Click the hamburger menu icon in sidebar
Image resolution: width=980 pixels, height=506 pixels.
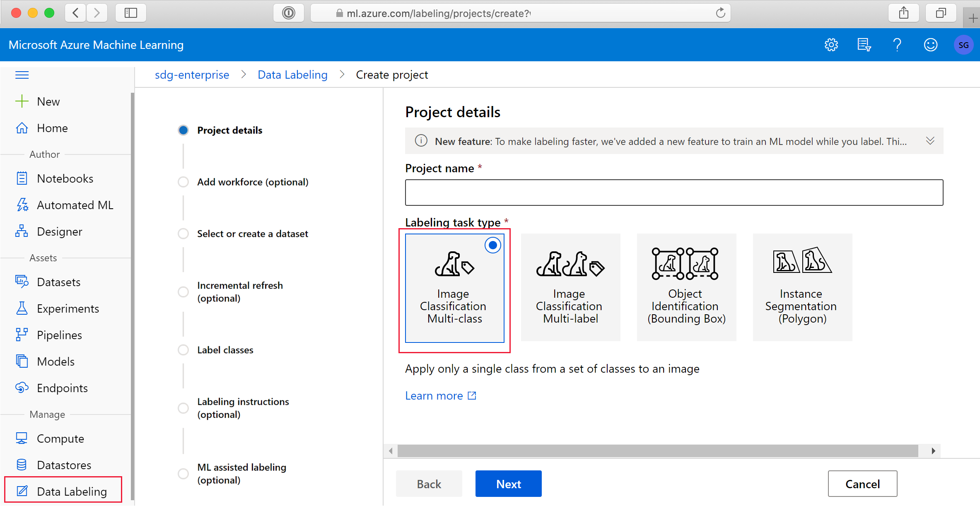pos(22,75)
